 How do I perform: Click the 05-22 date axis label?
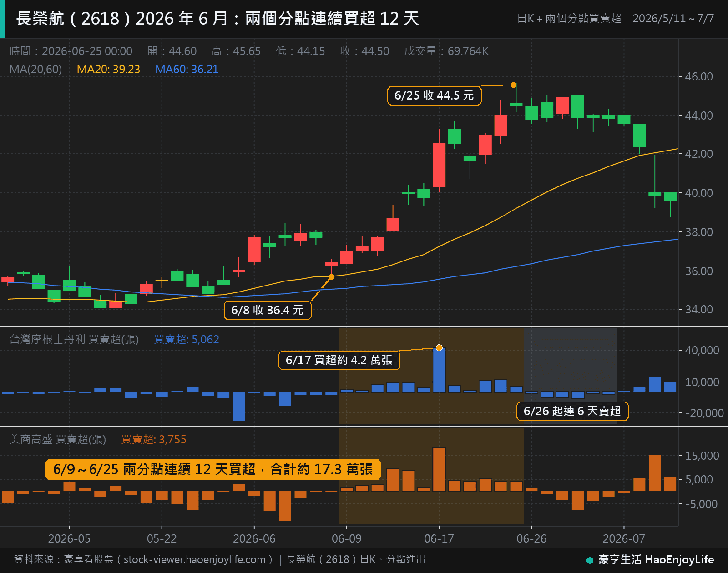162,538
